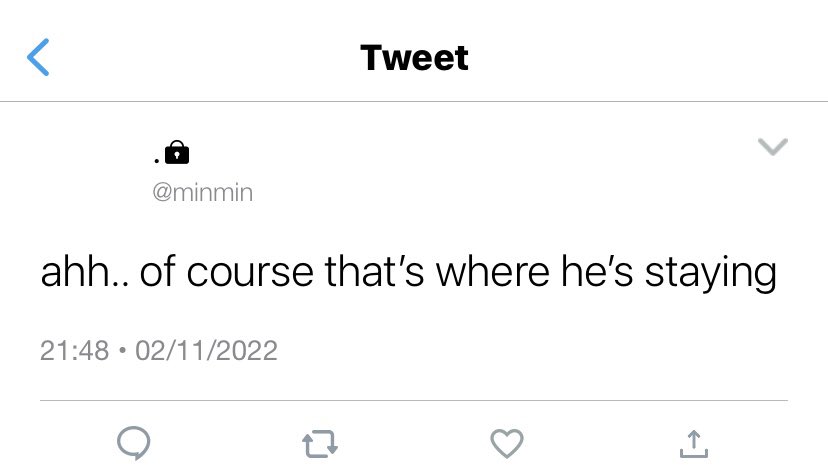Tap the 02/11/2022 date
828x475 pixels.
point(206,350)
